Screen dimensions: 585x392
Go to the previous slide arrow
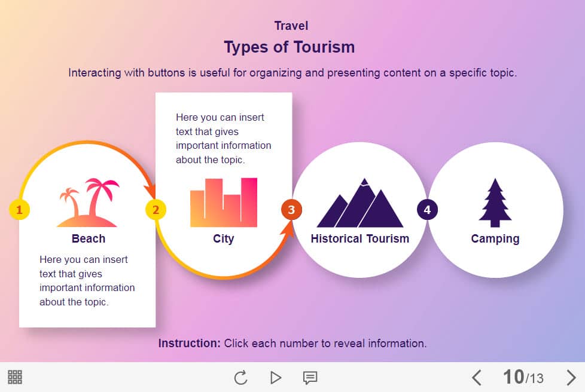(x=476, y=378)
